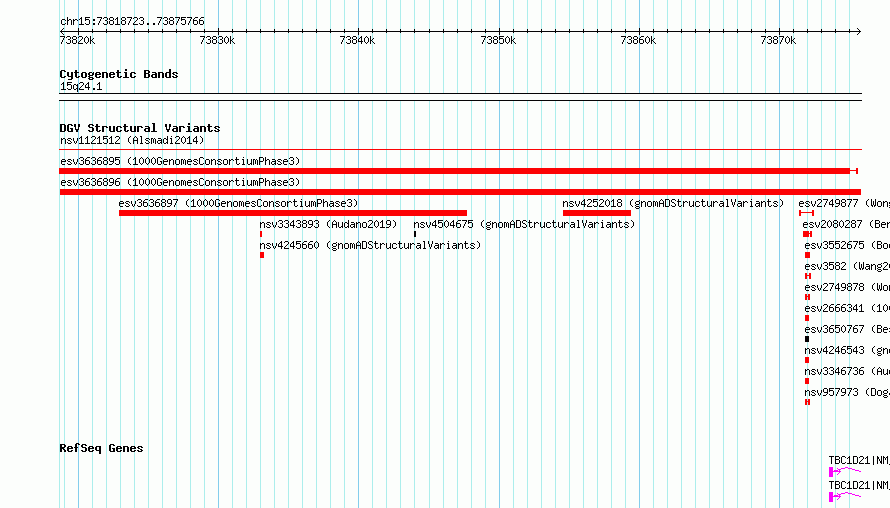Open variant esv3636897 label
The width and height of the screenshot is (890, 508).
pyautogui.click(x=238, y=203)
